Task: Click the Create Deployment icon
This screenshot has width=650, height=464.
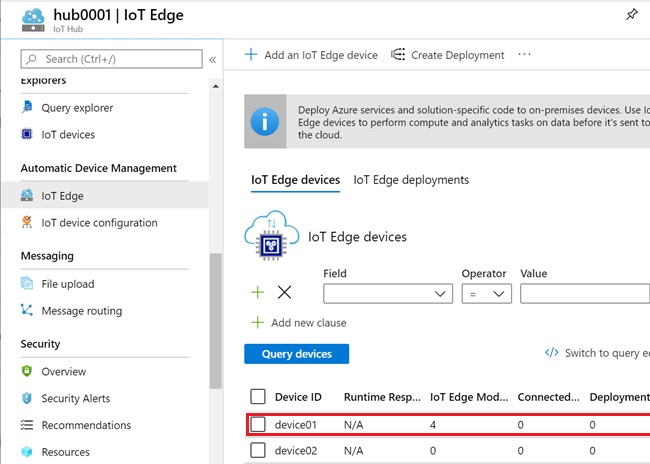Action: tap(398, 54)
